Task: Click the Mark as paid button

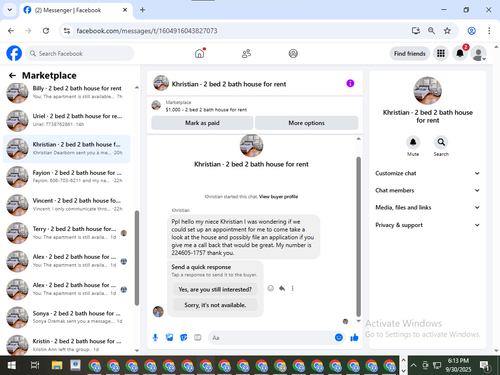Action: 202,123
